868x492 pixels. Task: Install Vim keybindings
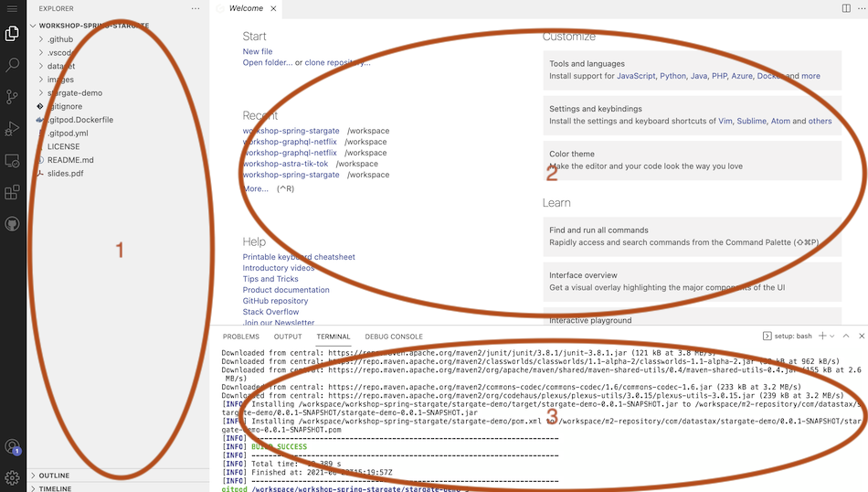pyautogui.click(x=725, y=121)
